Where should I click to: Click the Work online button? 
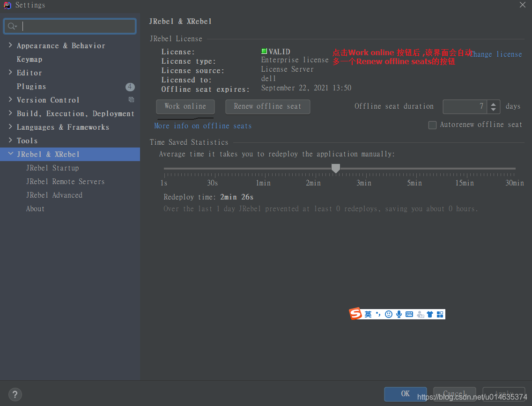[x=185, y=106]
